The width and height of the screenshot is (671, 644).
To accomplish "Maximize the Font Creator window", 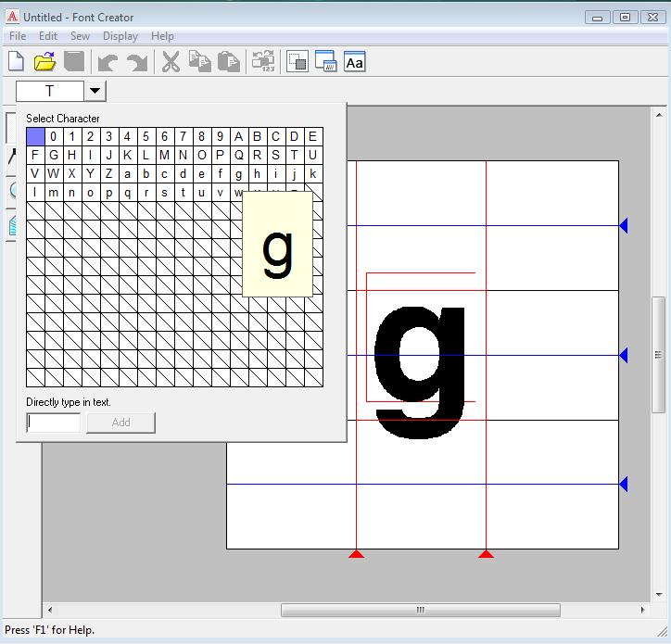I will [x=626, y=18].
